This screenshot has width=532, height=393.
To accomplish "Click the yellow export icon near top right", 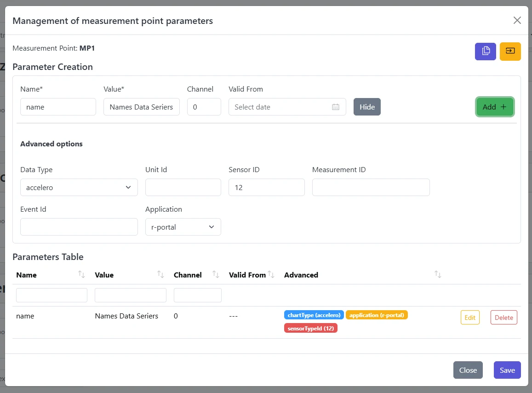I will 510,52.
